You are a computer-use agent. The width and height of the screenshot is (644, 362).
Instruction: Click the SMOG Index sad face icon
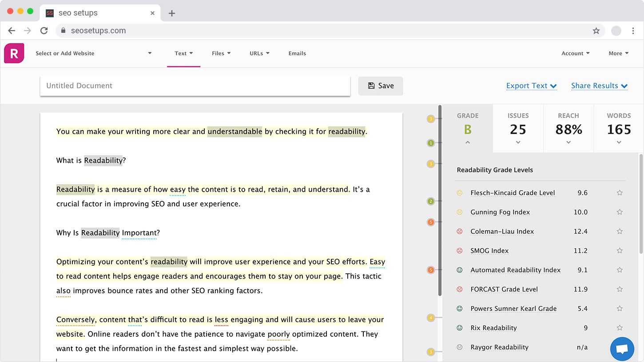click(460, 251)
